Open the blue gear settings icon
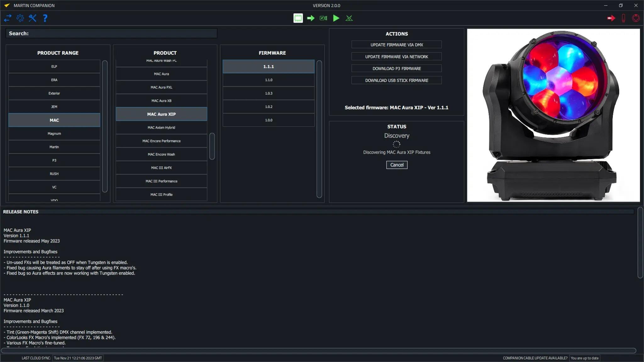The image size is (644, 362). (20, 18)
